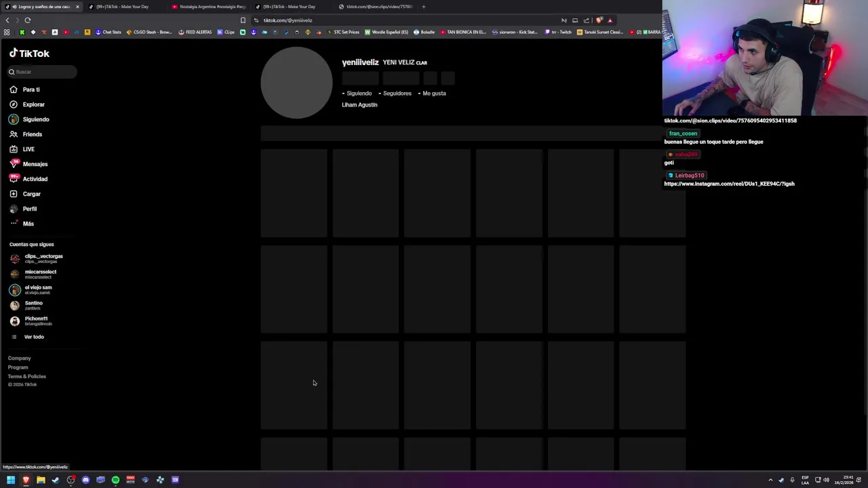This screenshot has height=488, width=868.
Task: Open Brave browser from taskbar
Action: pyautogui.click(x=26, y=480)
